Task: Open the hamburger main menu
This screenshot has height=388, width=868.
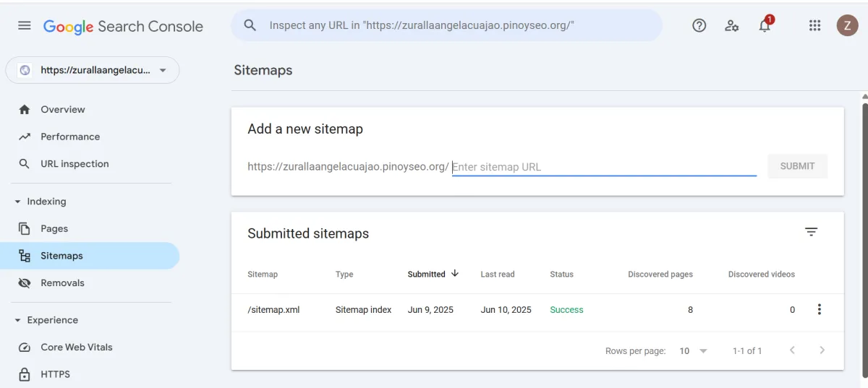Action: pos(25,26)
